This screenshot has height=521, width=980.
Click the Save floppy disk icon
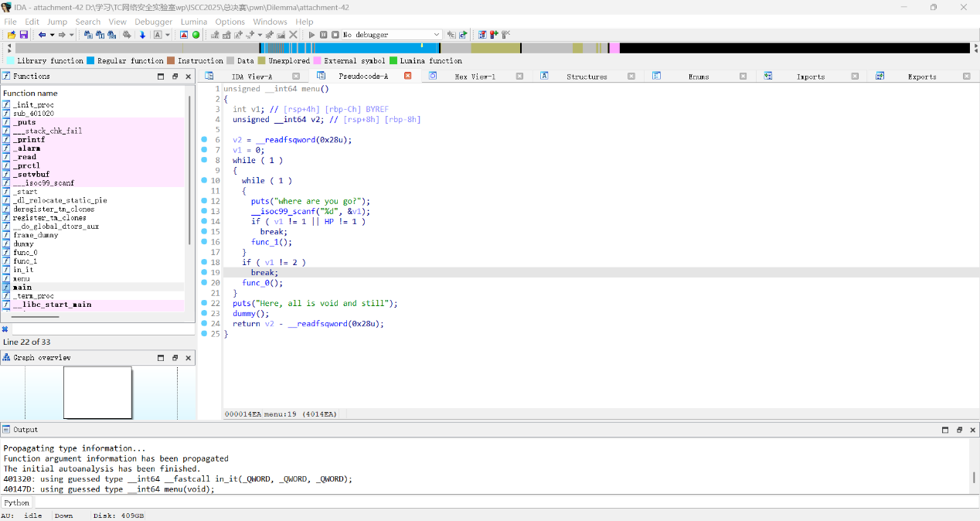click(x=24, y=35)
